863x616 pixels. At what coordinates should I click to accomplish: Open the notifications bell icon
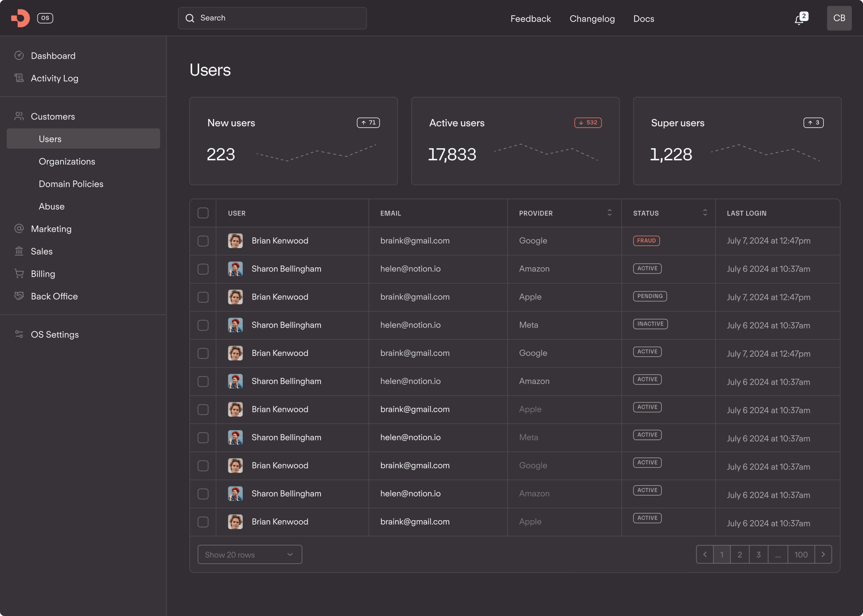(799, 19)
